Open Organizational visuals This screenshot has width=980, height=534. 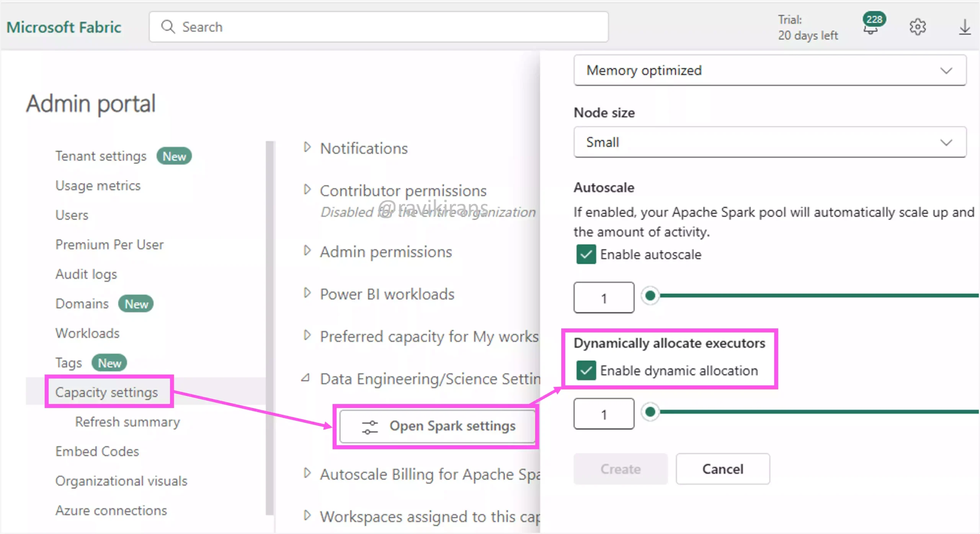click(121, 481)
